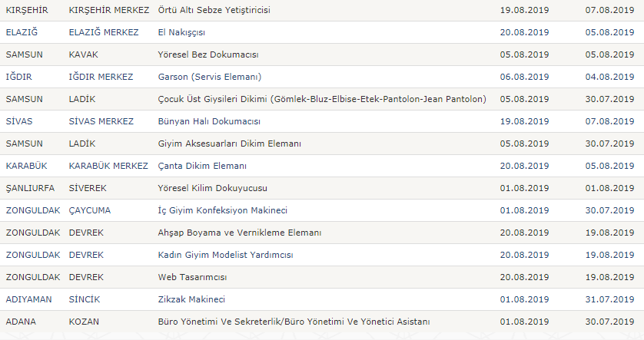
Task: Open the Yöresel Bez Dokumacısı listing
Action: click(207, 54)
